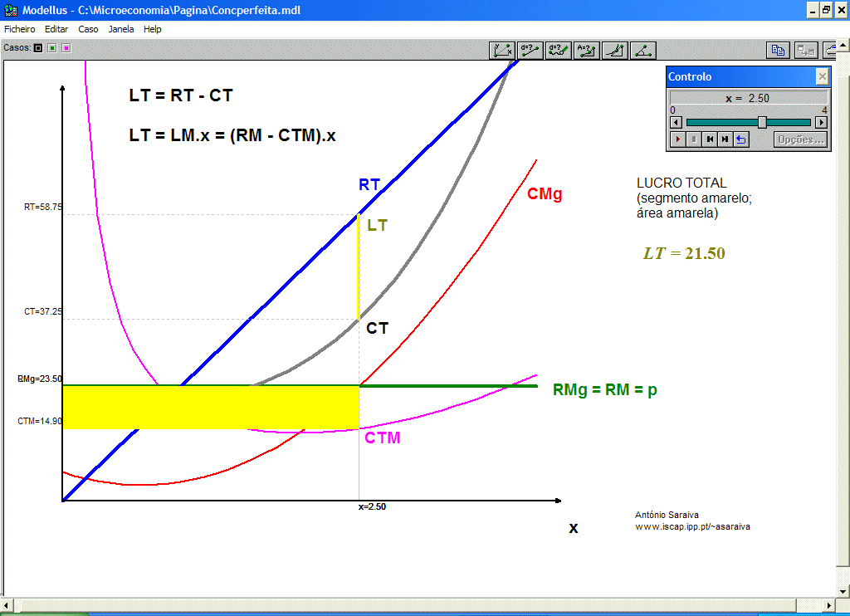Click the blue replay/loop arrow button
The image size is (850, 616).
tap(741, 139)
